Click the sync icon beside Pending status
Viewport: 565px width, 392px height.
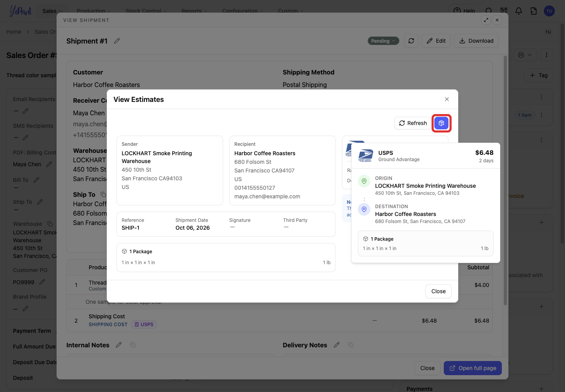point(411,41)
